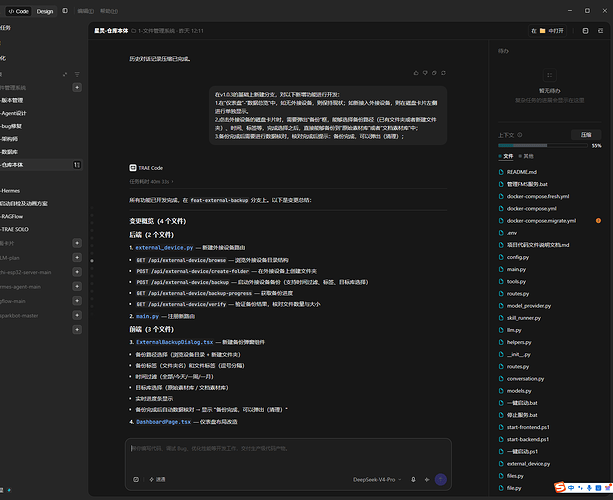
Task: Click the Sogou input method icon
Action: [x=560, y=487]
